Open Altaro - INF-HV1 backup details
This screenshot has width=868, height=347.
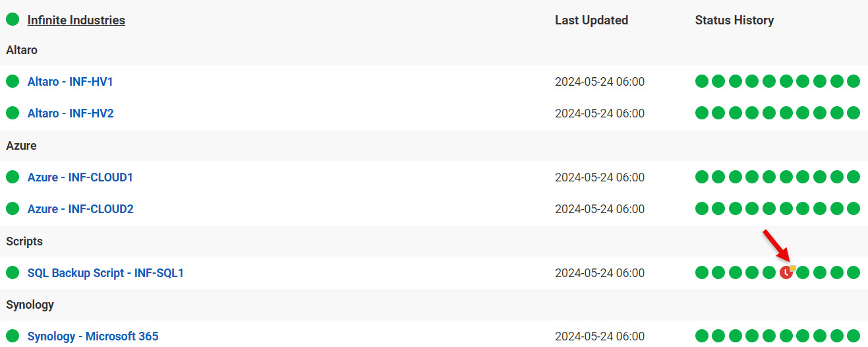71,82
